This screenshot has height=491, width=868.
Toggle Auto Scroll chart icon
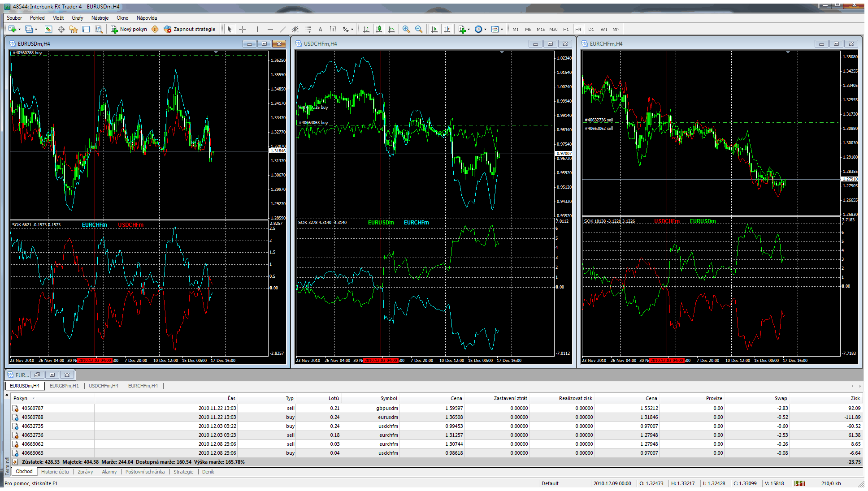pos(434,29)
